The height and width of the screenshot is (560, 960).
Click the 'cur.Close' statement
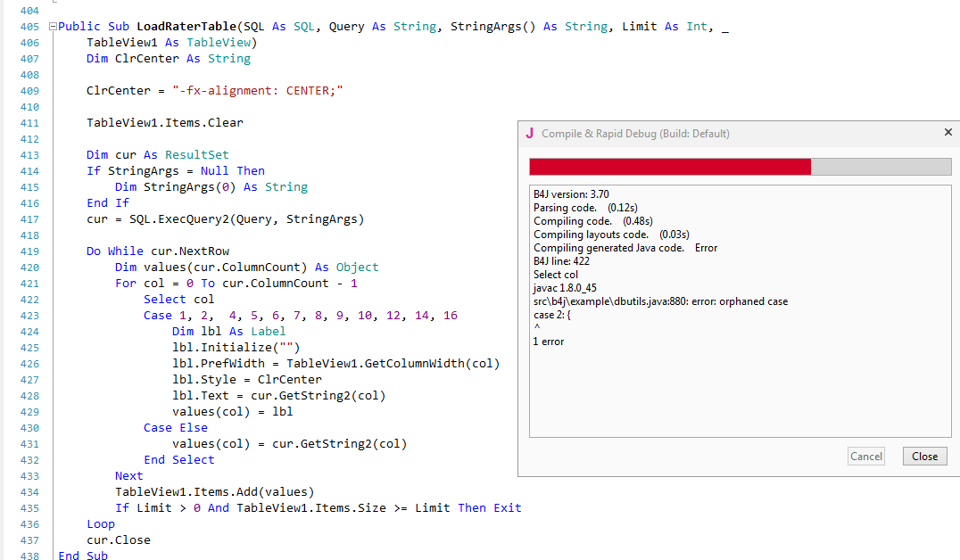tap(118, 539)
